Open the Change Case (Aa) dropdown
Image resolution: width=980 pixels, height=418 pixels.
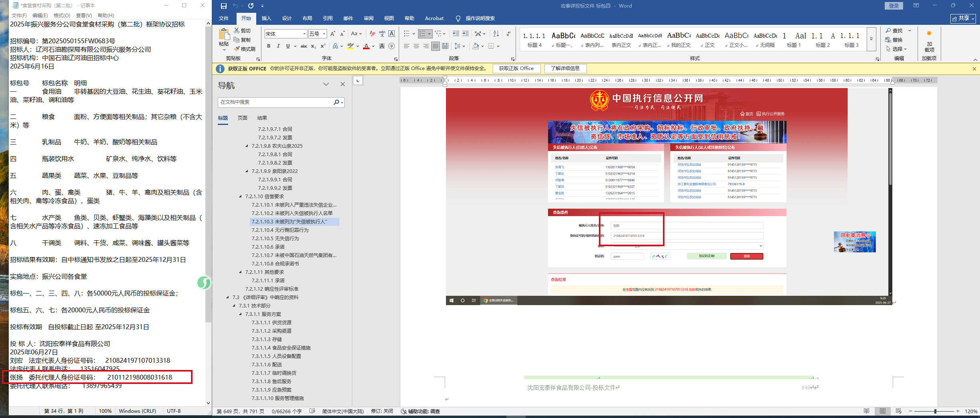coord(356,34)
